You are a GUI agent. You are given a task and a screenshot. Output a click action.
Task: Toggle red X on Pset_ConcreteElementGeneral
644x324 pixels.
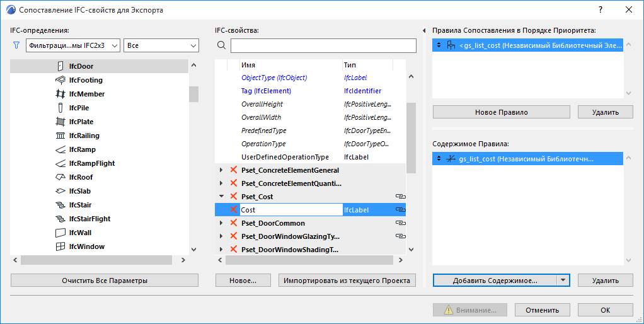[234, 170]
